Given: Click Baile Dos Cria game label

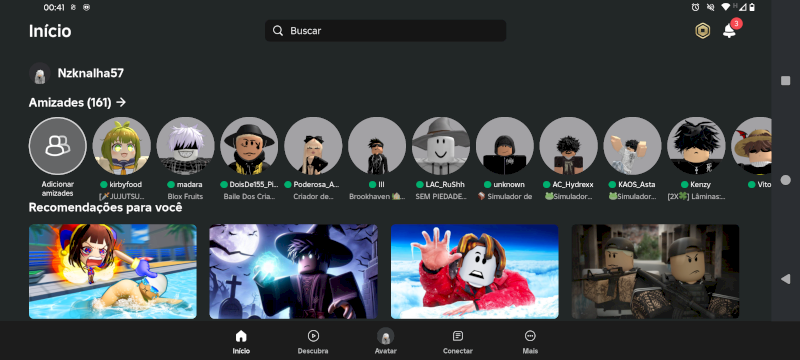Looking at the screenshot, I should 249,196.
